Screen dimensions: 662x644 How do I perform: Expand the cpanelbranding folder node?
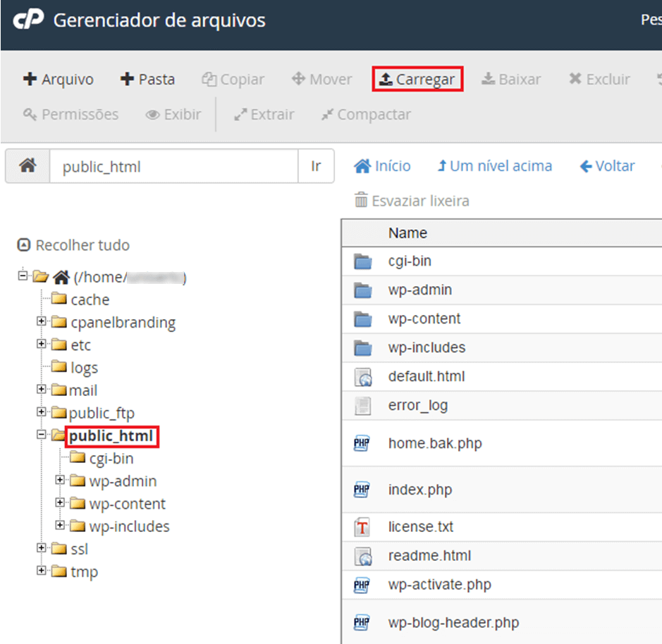click(42, 321)
